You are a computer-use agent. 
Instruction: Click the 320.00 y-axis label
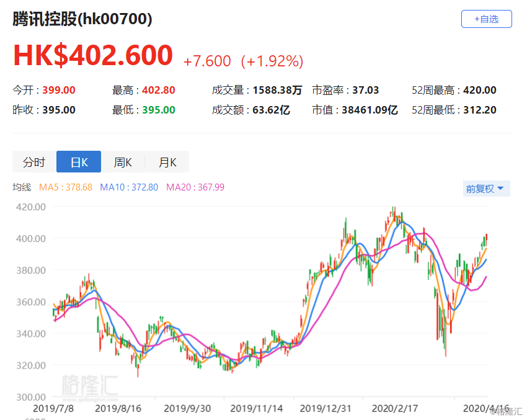coord(31,365)
